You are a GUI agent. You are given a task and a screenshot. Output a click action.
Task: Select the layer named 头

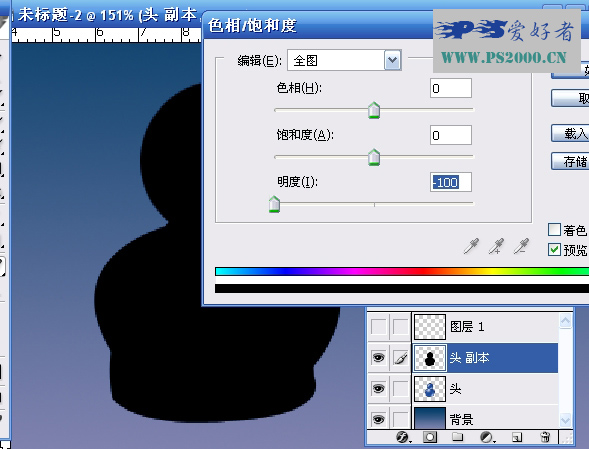coord(455,389)
